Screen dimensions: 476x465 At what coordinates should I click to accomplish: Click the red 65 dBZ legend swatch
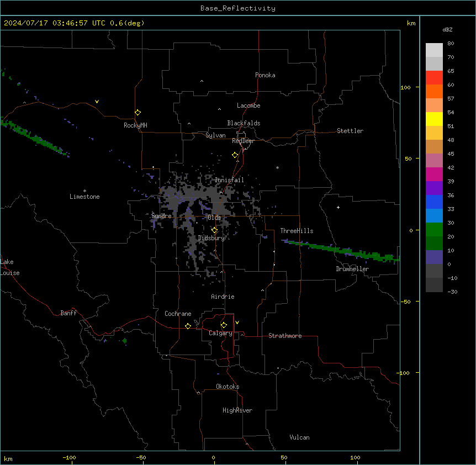434,78
